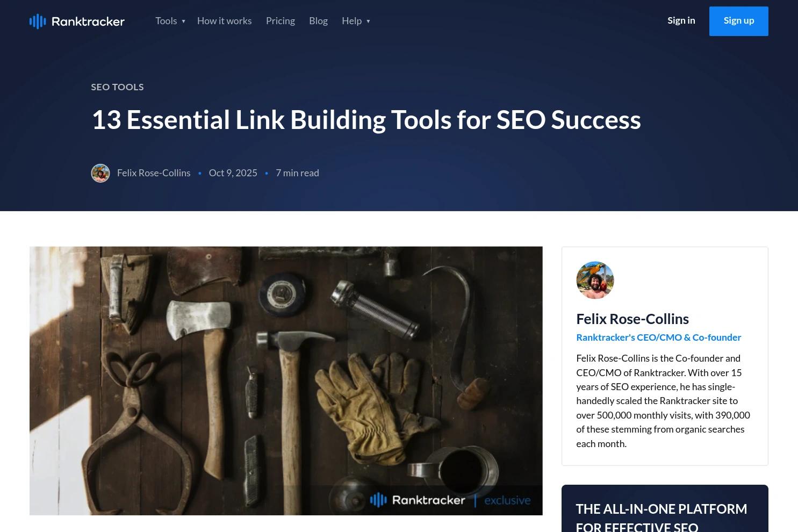Click the small author avatar beside the byline

[100, 173]
